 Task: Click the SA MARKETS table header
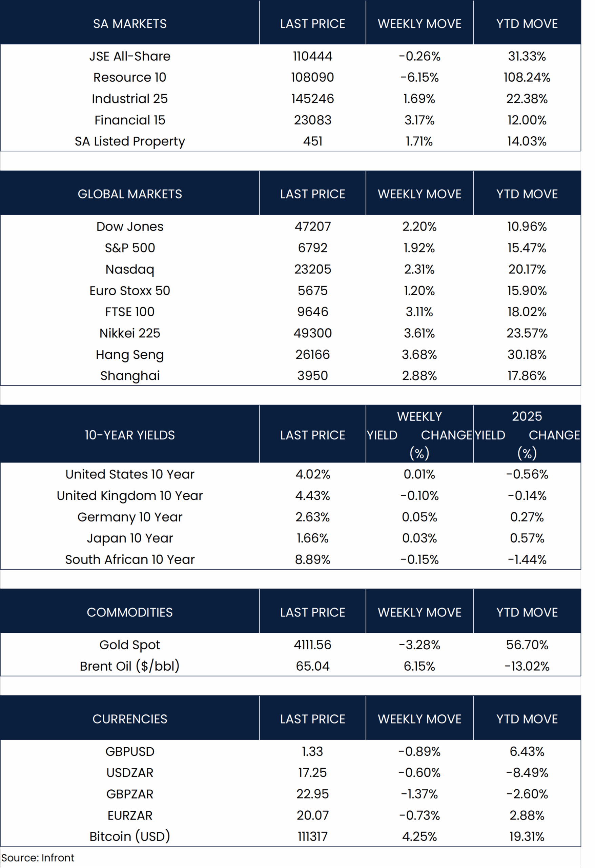(129, 24)
